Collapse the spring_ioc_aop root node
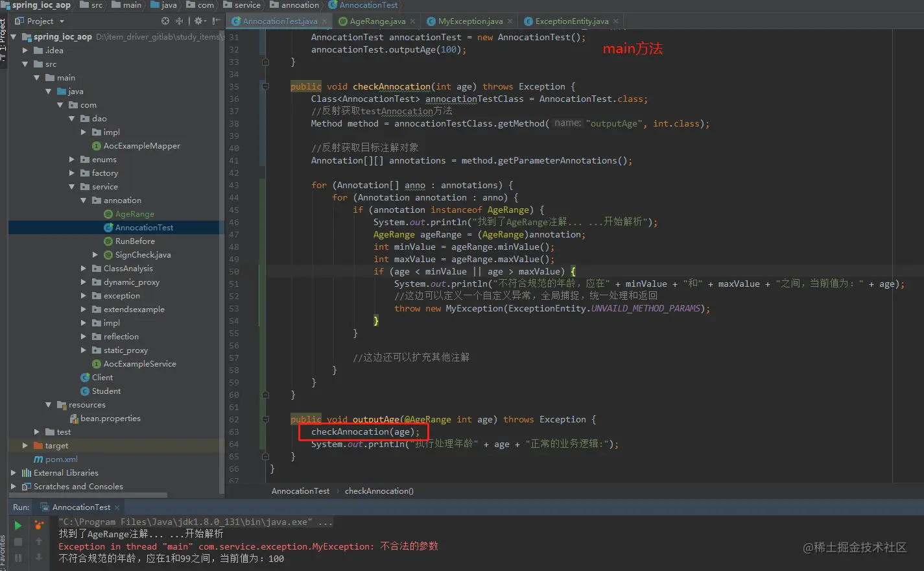The height and width of the screenshot is (571, 924). tap(14, 37)
